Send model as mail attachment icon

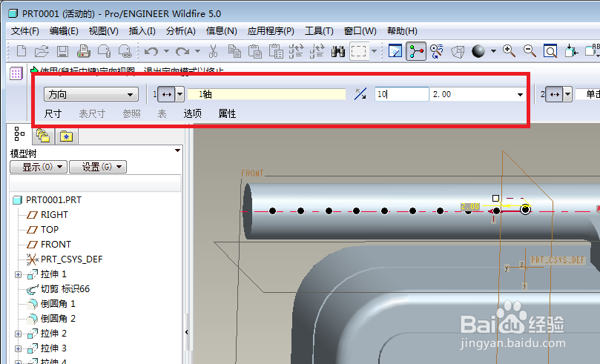(104, 51)
